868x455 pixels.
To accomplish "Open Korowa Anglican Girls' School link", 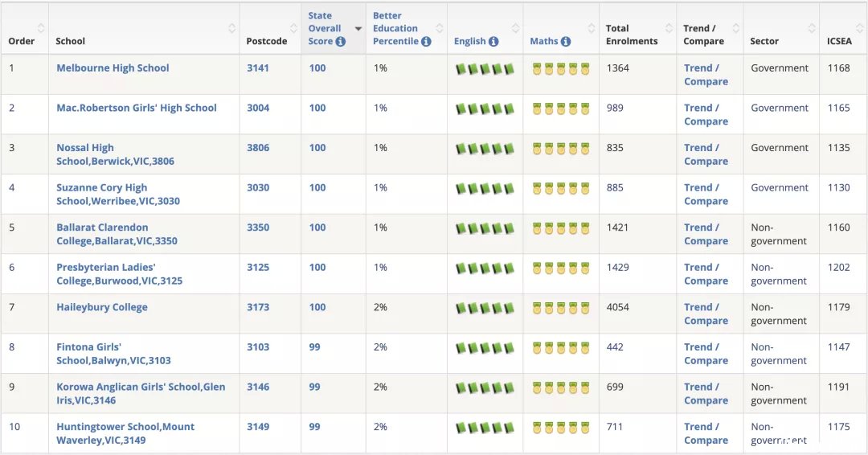I will (x=141, y=394).
